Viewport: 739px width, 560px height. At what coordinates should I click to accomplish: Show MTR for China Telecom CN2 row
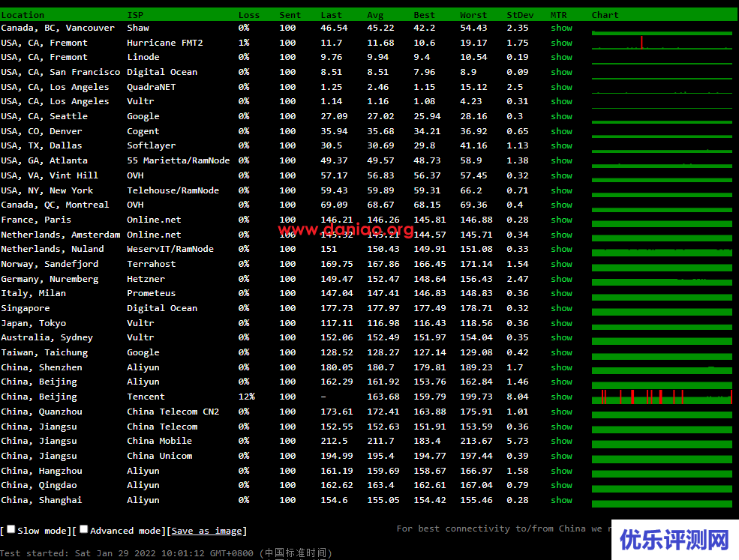pos(561,412)
